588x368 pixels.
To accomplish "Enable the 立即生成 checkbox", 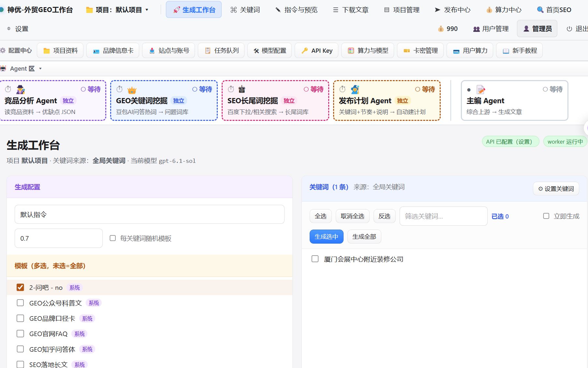I will [546, 216].
